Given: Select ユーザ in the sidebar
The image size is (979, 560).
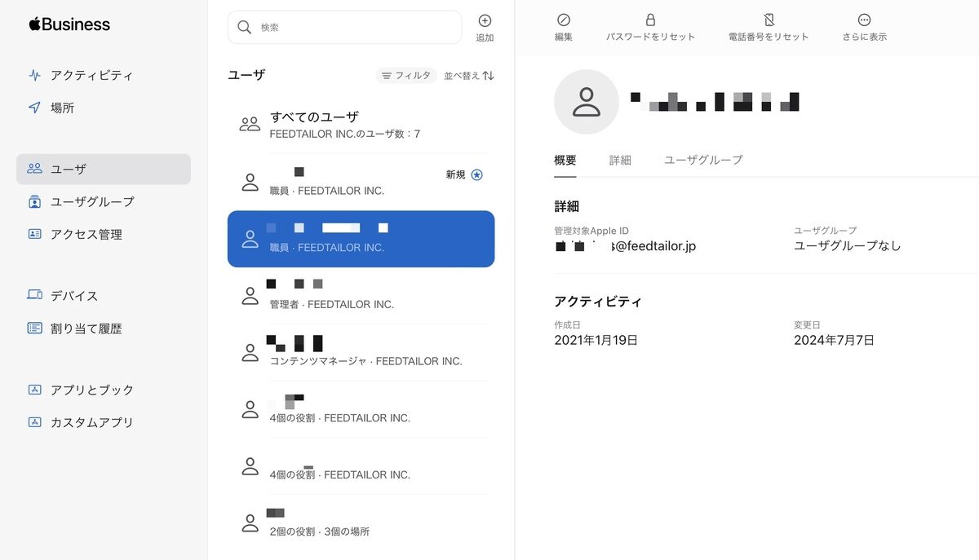Looking at the screenshot, I should [x=104, y=169].
